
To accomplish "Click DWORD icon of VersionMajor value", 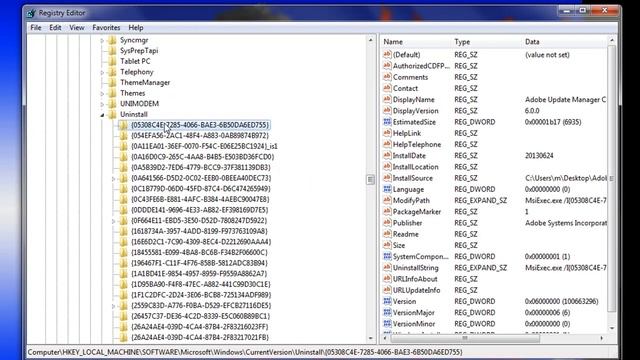I will pos(387,312).
